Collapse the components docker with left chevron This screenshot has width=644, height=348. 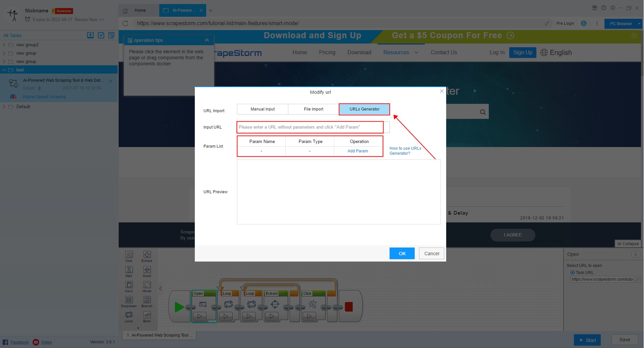(x=161, y=288)
